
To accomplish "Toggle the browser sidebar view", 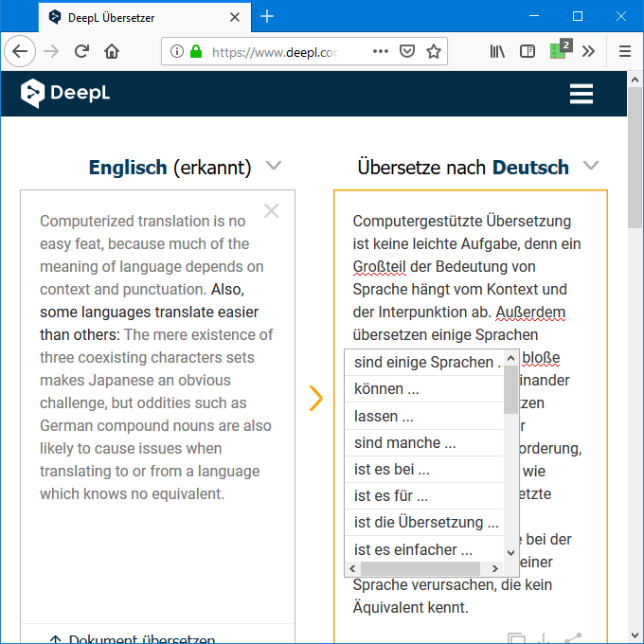I will (x=528, y=51).
